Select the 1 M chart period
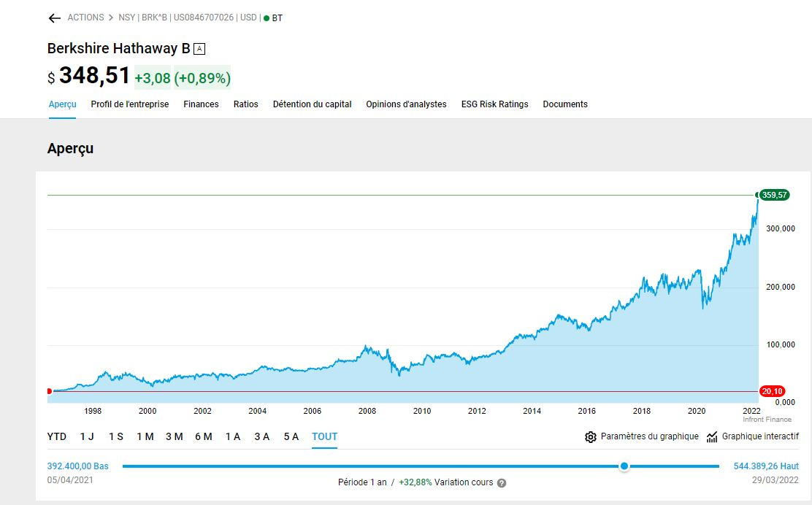 pyautogui.click(x=145, y=436)
